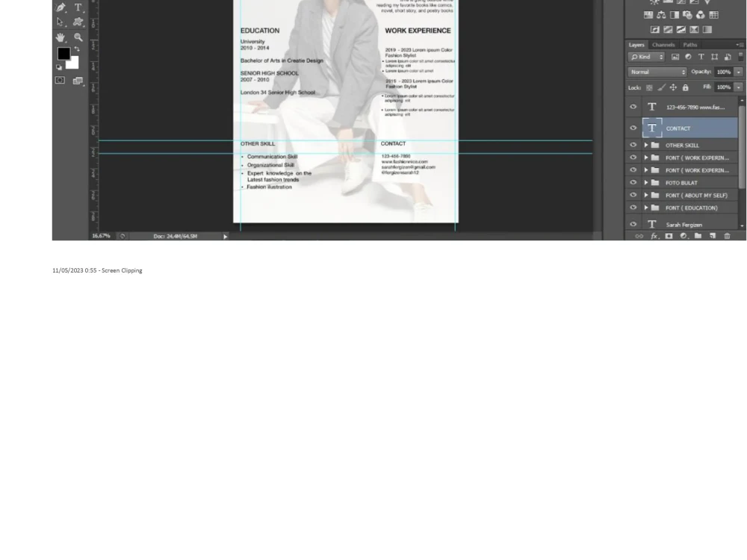
Task: Filter layers for pixel layers
Action: pos(675,57)
